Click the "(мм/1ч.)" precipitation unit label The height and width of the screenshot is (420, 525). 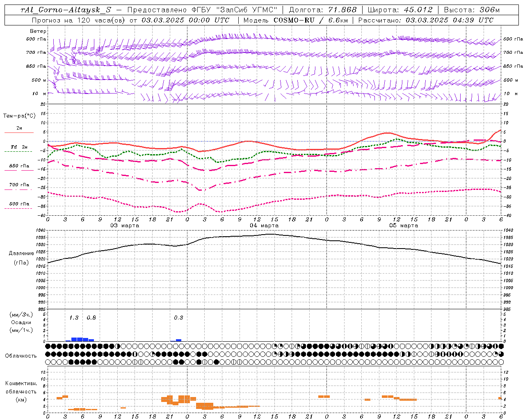pos(21,330)
